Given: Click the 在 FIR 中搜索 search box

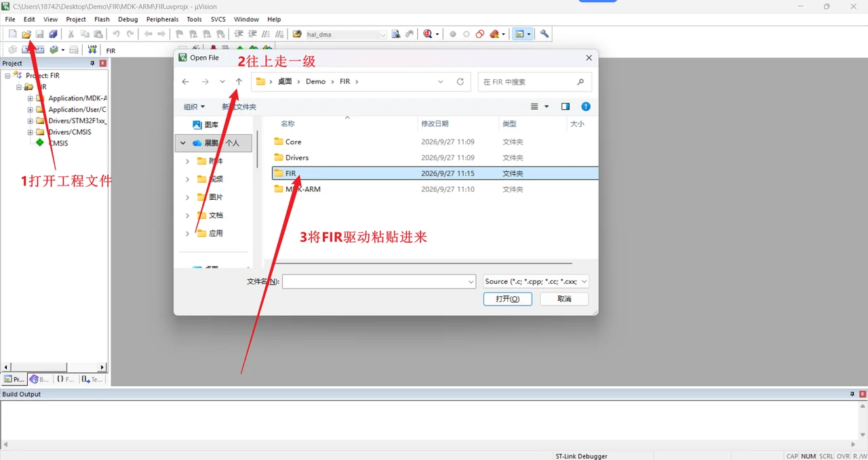Looking at the screenshot, I should pos(534,82).
